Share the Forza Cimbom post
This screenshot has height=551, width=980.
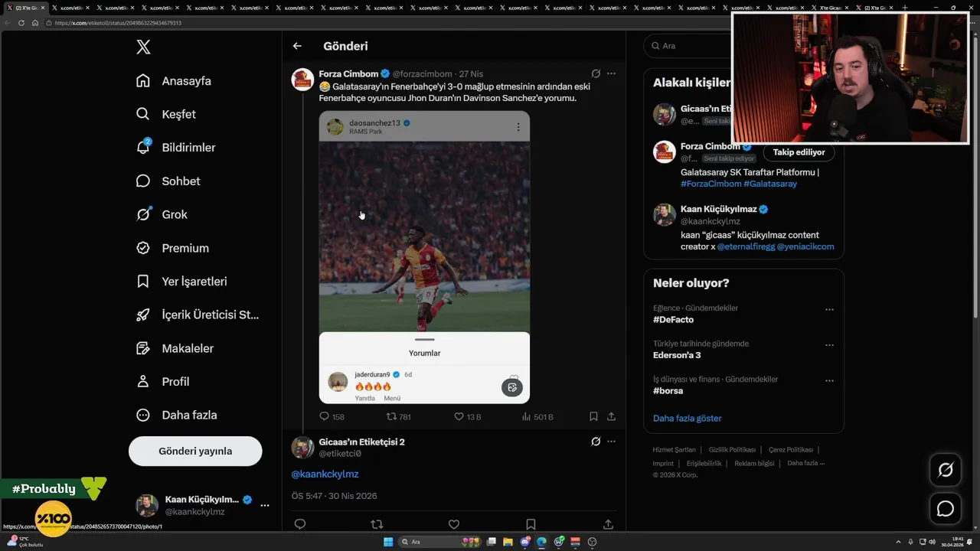pos(611,416)
